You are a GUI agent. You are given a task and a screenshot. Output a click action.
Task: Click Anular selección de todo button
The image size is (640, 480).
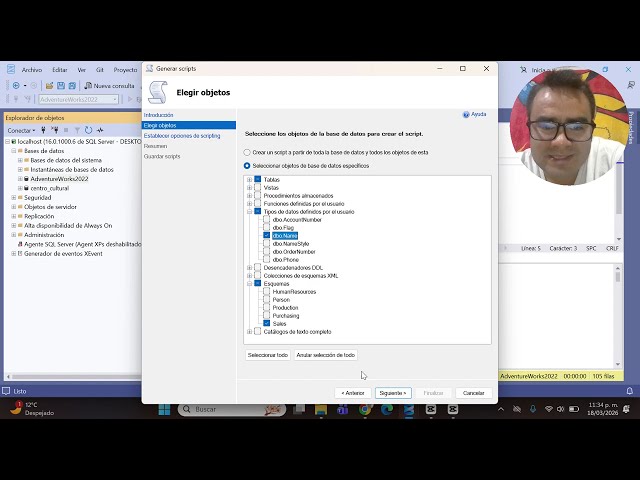tap(325, 355)
